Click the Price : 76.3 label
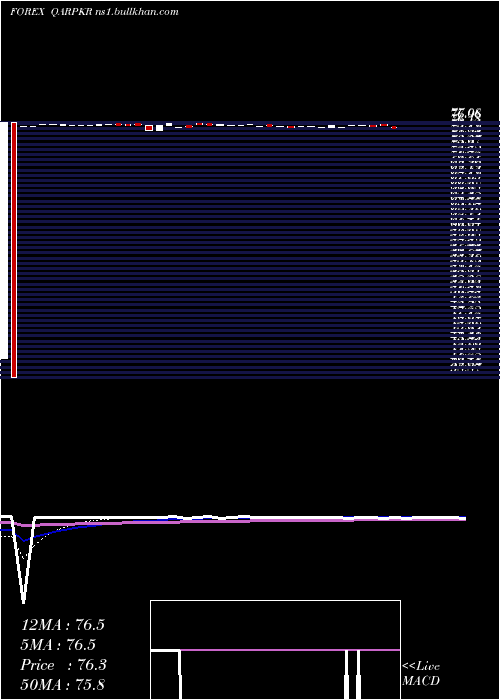500x700 pixels. click(x=63, y=665)
